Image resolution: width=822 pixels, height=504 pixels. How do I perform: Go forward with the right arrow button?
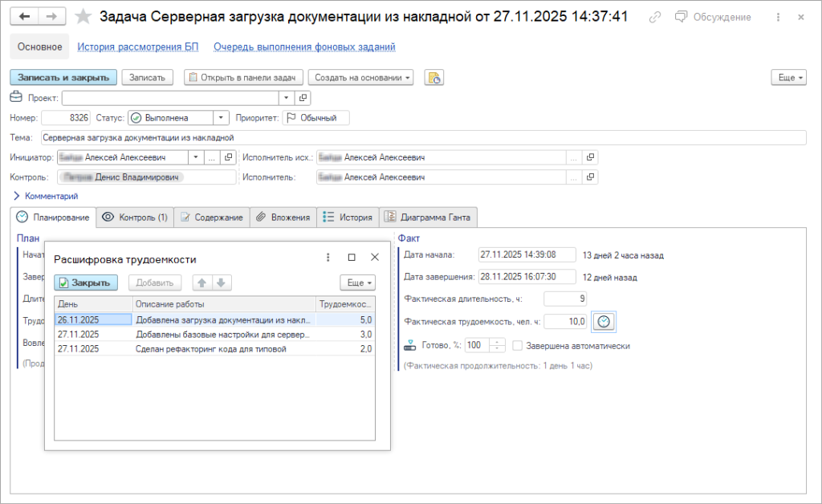click(51, 17)
